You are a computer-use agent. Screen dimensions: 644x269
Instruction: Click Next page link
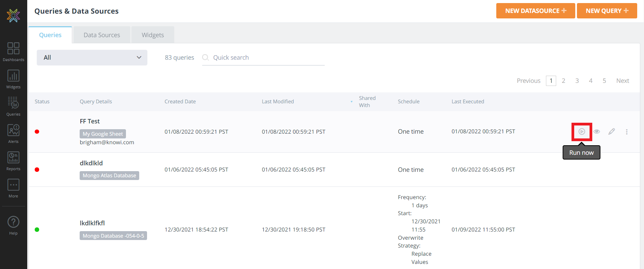tap(623, 81)
